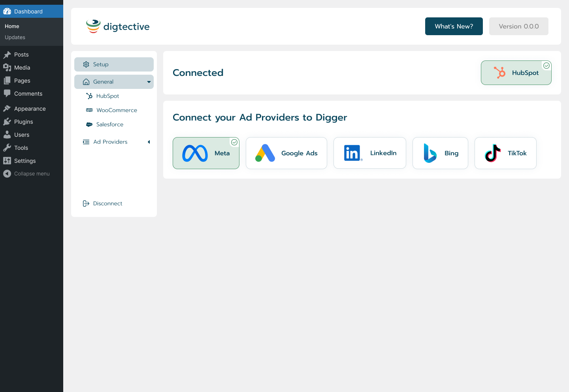569x392 pixels.
Task: Click 'Connect your Ad Providers to Digger' heading
Action: (x=260, y=117)
